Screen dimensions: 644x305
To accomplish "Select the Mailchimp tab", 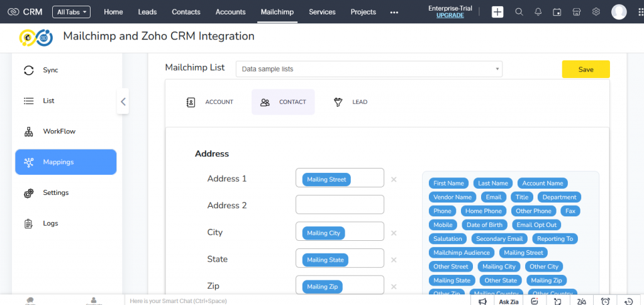I will point(277,12).
